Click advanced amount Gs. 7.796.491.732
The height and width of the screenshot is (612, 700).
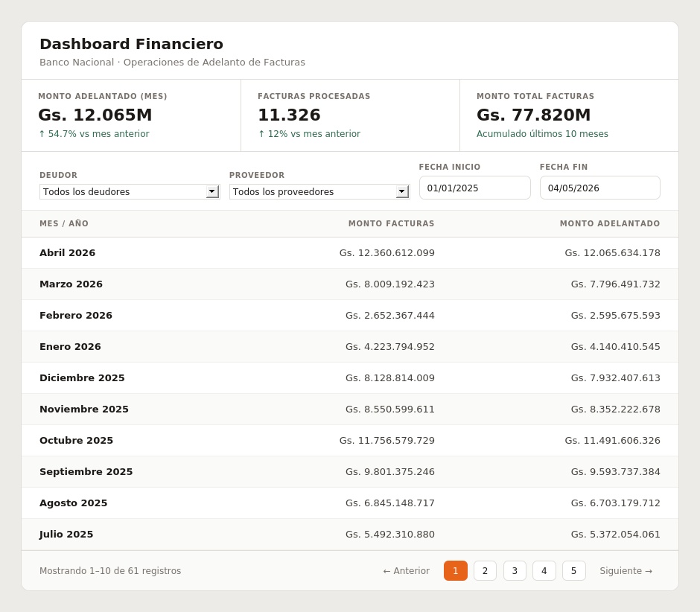[x=615, y=284]
